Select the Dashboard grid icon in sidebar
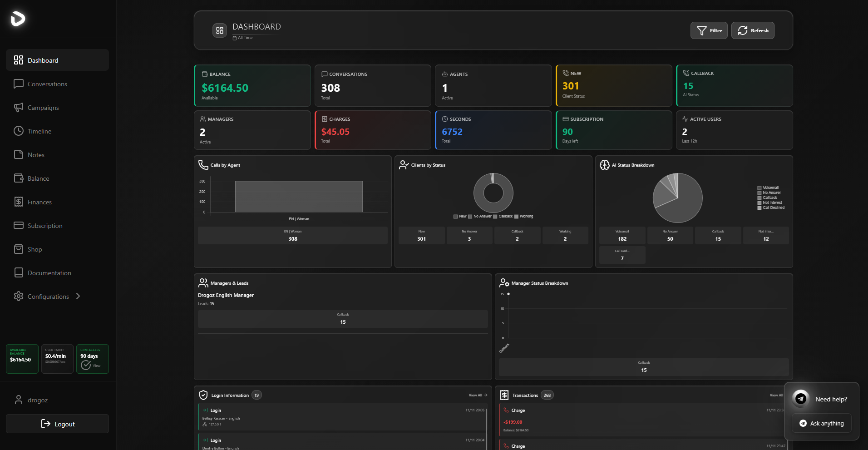The width and height of the screenshot is (868, 450). [19, 60]
